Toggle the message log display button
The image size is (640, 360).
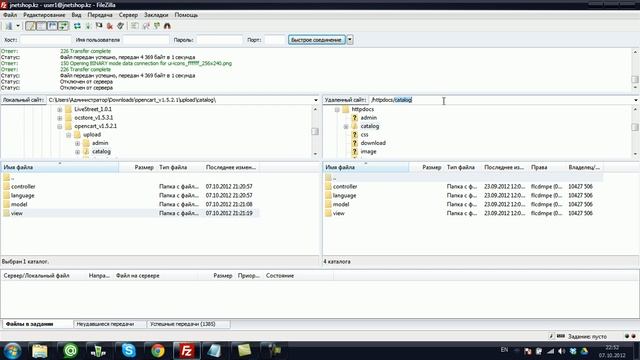tap(31, 26)
